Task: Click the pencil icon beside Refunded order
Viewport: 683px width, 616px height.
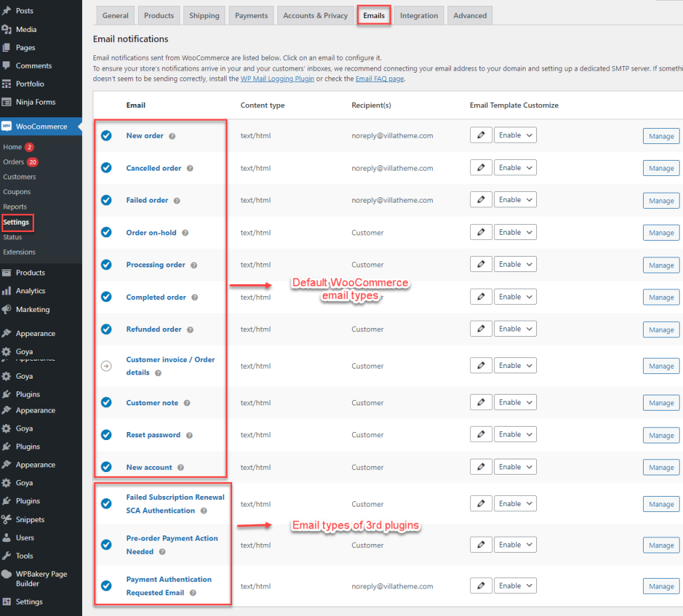Action: [x=481, y=328]
